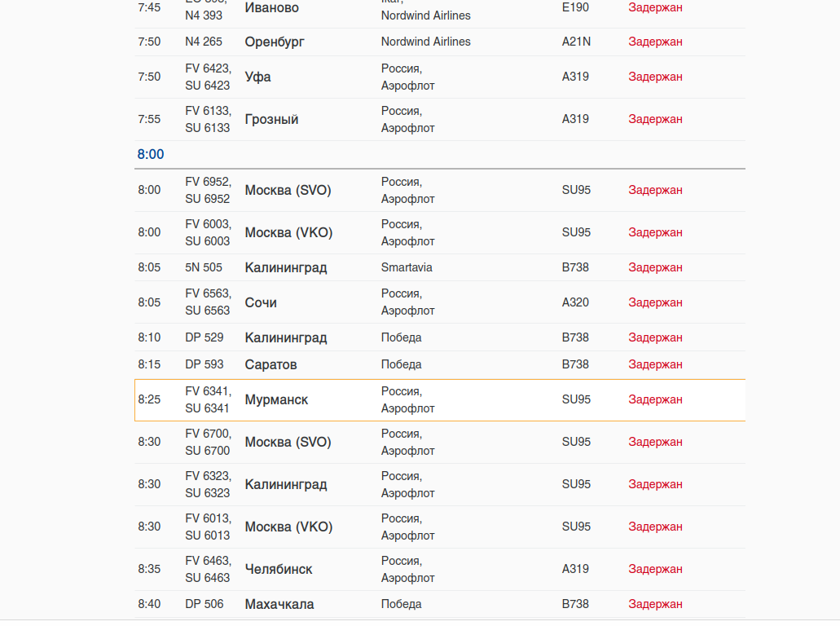This screenshot has width=840, height=626.
Task: Select the Саратов flight DP 593
Action: [x=440, y=364]
